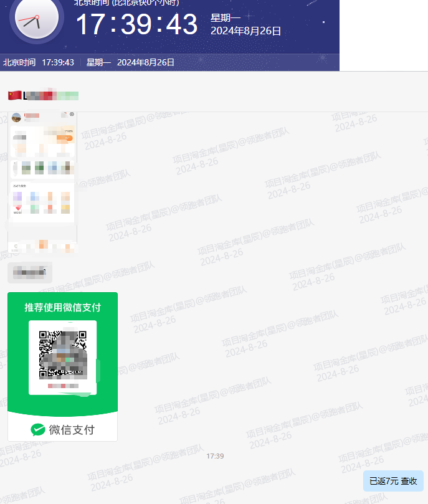Click the analog clock face icon
428x504 pixels.
point(36,18)
